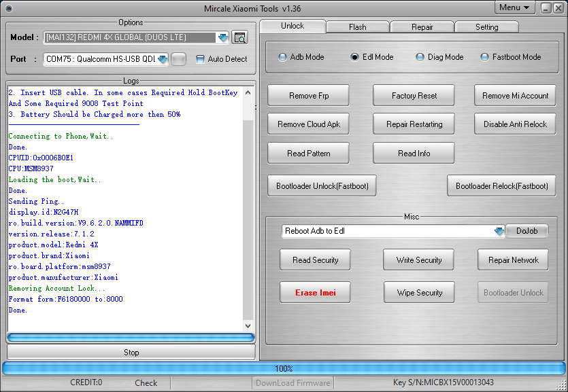This screenshot has width=568, height=392.
Task: Click Disable Anti Relock button
Action: 515,124
